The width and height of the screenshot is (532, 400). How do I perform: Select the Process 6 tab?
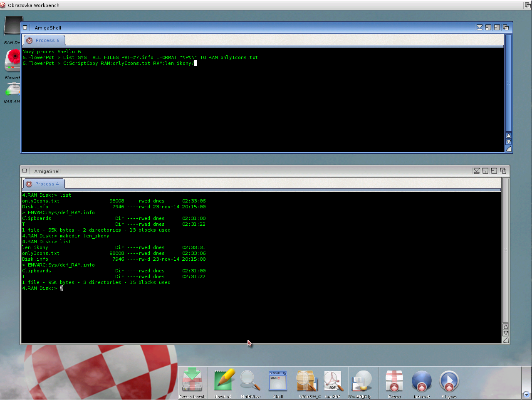[x=47, y=40]
